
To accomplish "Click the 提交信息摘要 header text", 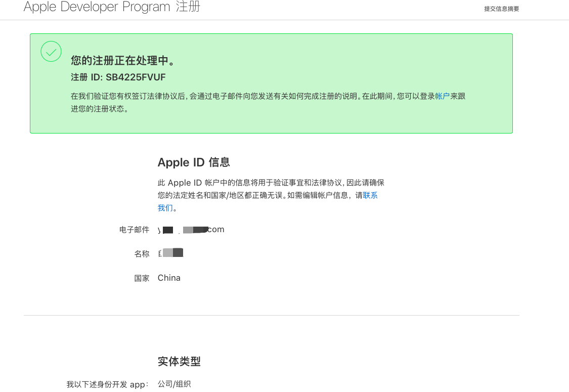I will 502,9.
